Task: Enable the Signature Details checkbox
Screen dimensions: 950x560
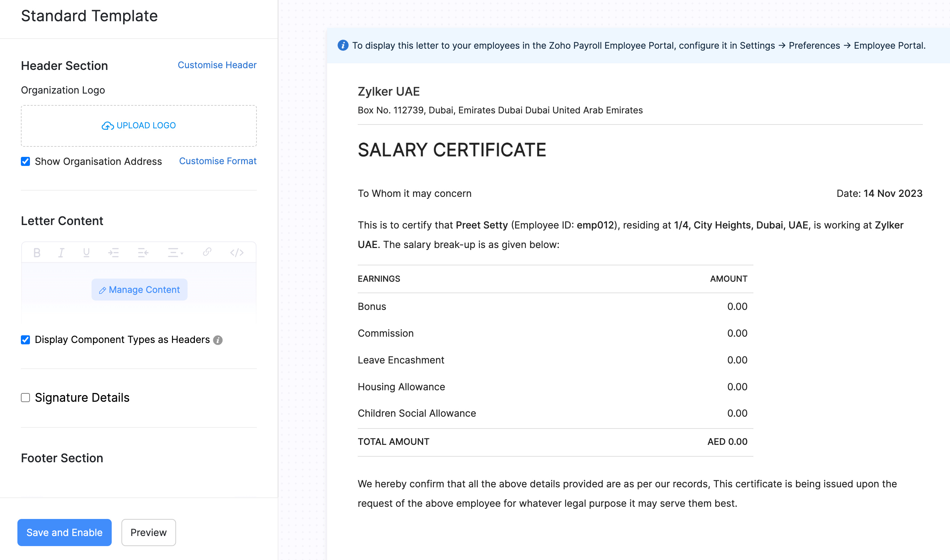Action: [x=25, y=397]
